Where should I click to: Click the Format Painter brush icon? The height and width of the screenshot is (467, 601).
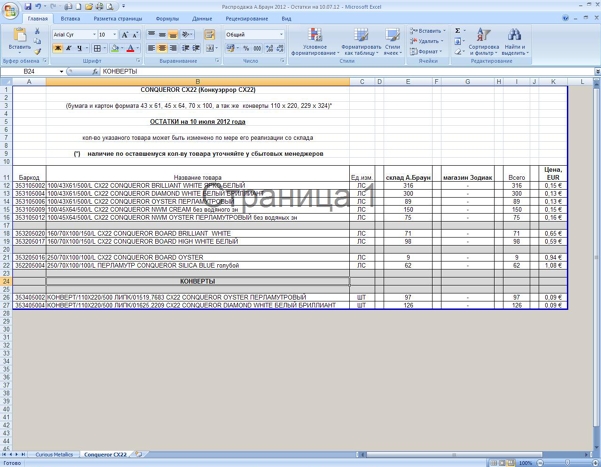[x=37, y=51]
